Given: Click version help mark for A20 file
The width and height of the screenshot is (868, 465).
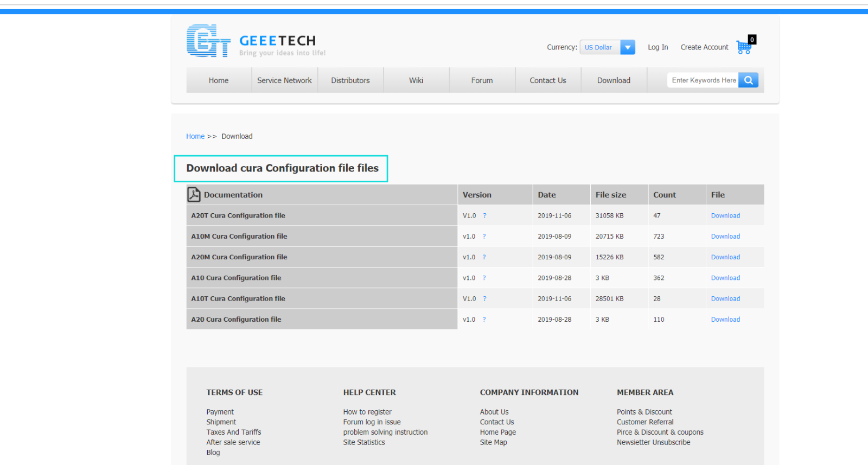Looking at the screenshot, I should click(x=484, y=320).
